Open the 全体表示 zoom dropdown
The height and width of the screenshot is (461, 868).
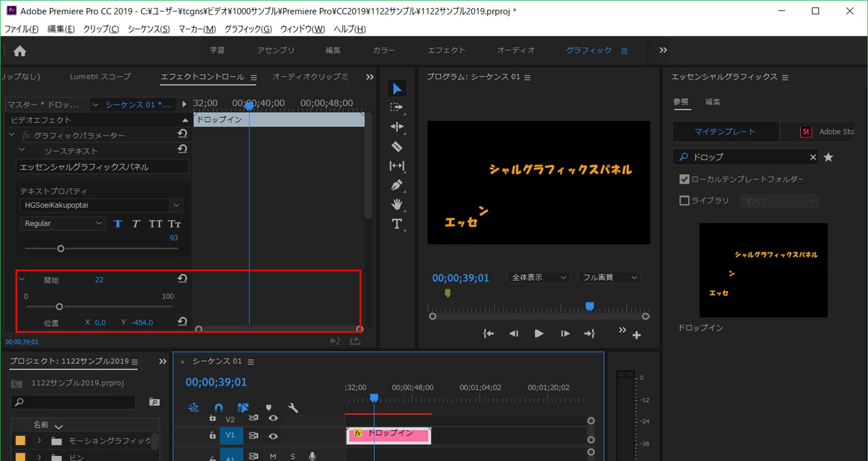[538, 278]
